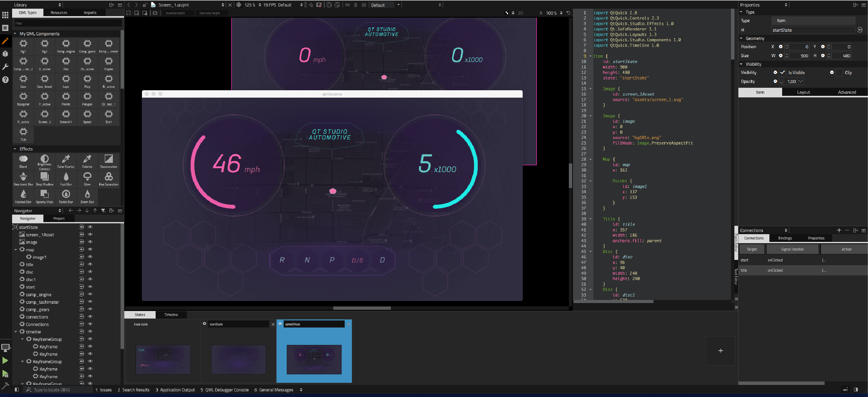868x397 pixels.
Task: Close the Screen_1.ui.qml document
Action: click(x=230, y=5)
